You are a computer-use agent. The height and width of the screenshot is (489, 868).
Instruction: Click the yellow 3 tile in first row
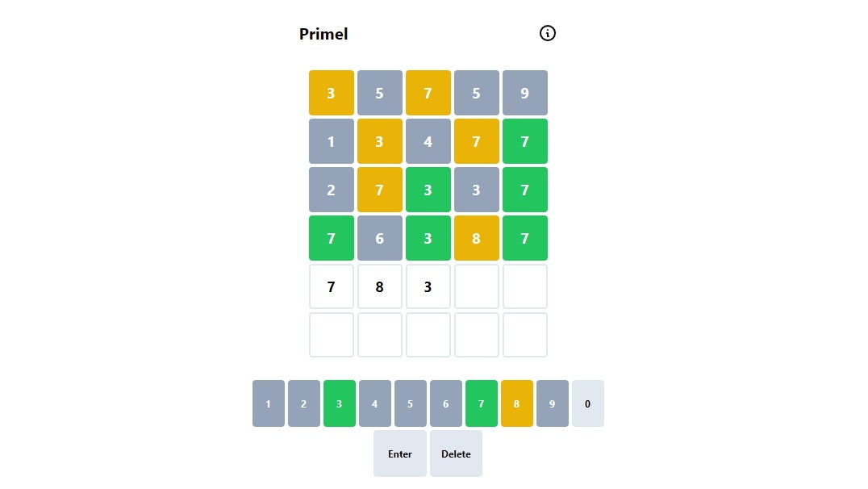pos(332,93)
